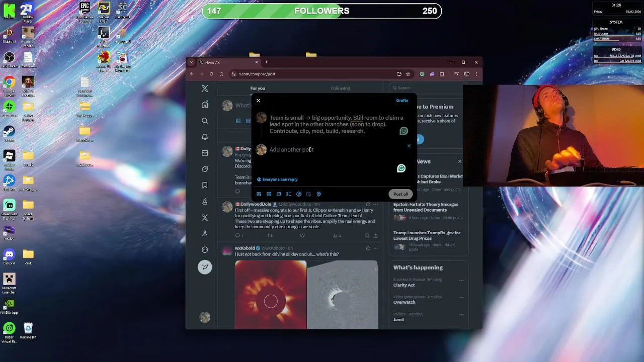644x362 pixels.
Task: Schedule the post with calendar icon
Action: click(308, 194)
